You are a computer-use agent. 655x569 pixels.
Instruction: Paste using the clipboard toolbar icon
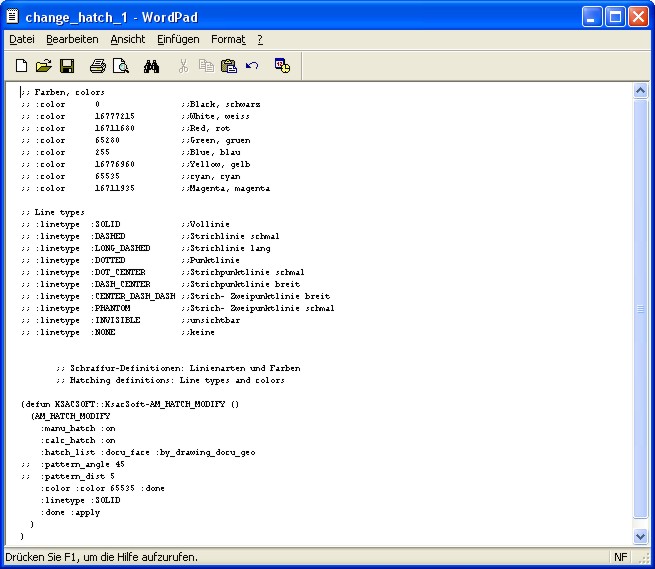point(229,66)
